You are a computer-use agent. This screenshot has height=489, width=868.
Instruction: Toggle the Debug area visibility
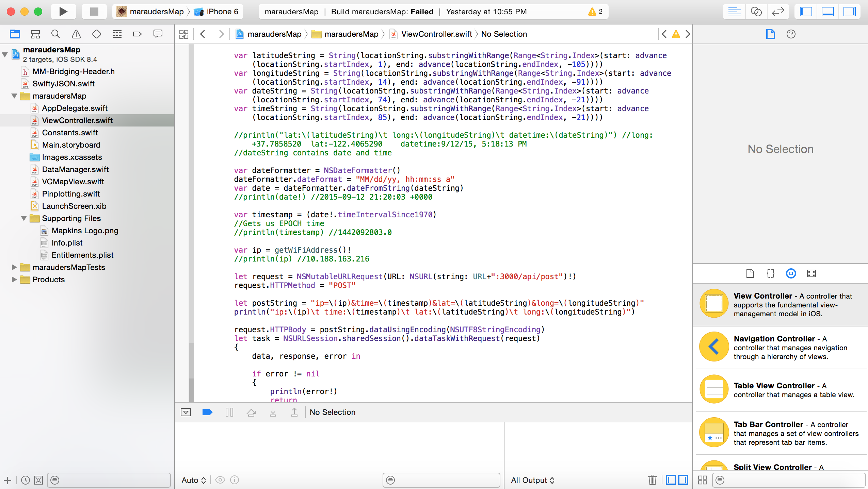point(827,12)
